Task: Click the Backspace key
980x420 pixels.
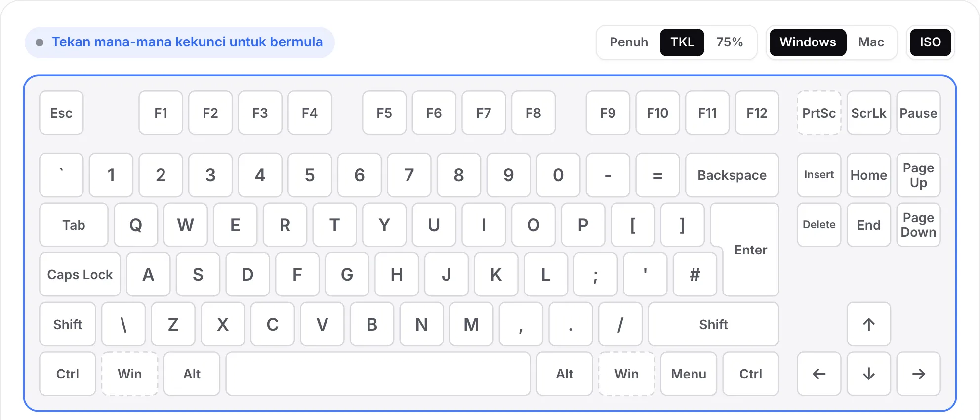Action: (732, 175)
